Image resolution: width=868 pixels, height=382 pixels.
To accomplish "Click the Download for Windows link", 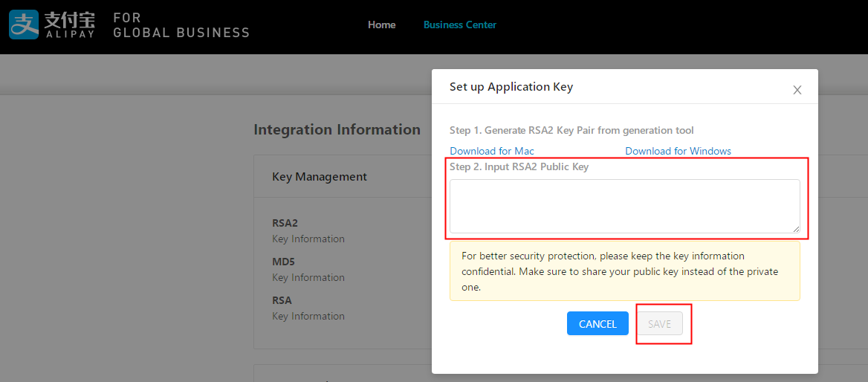I will [x=678, y=151].
